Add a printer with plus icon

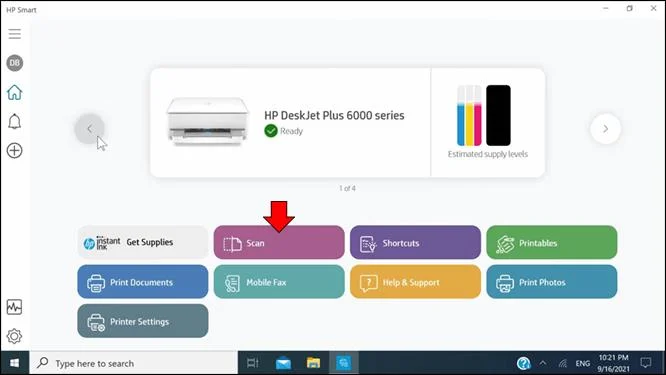click(x=14, y=150)
